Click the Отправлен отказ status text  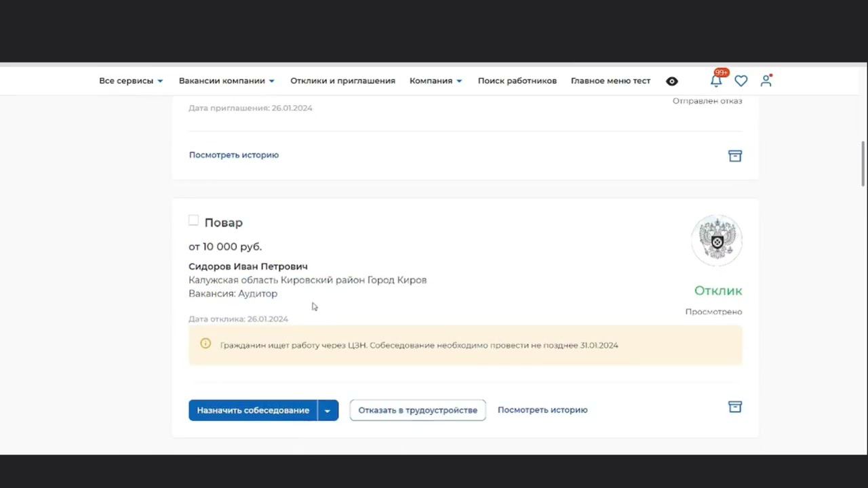(707, 101)
